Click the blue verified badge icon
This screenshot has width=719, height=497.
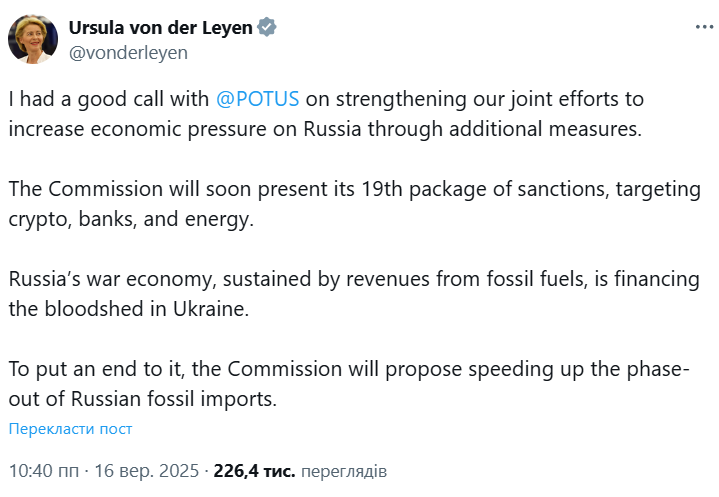(x=267, y=28)
